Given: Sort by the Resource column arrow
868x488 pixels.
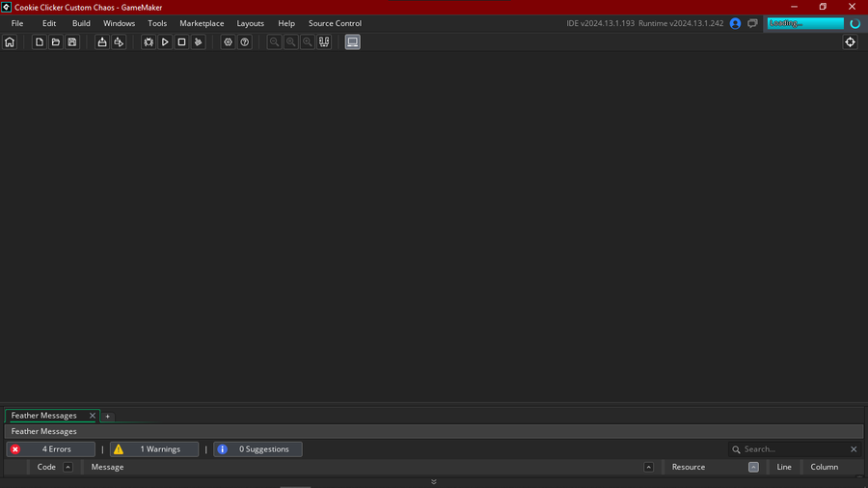Looking at the screenshot, I should (753, 467).
